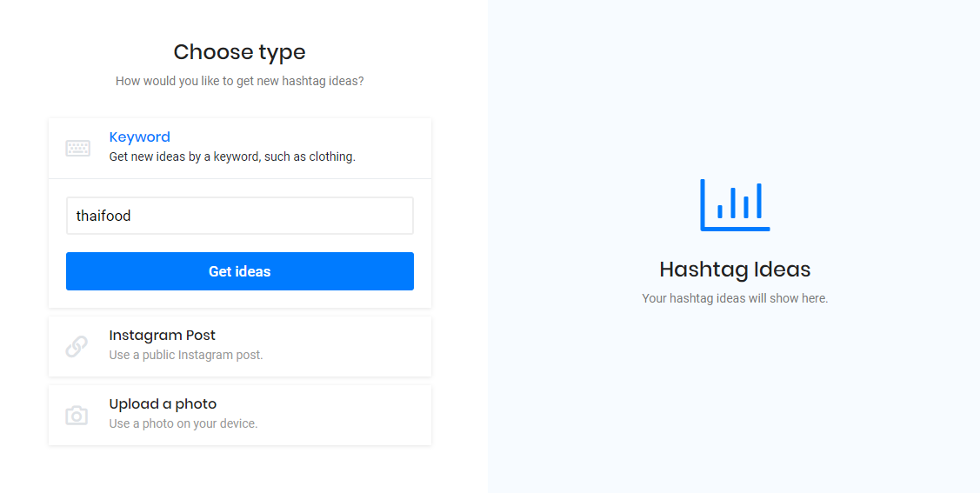Click the 'Use a photo on your device.' text

coord(183,423)
